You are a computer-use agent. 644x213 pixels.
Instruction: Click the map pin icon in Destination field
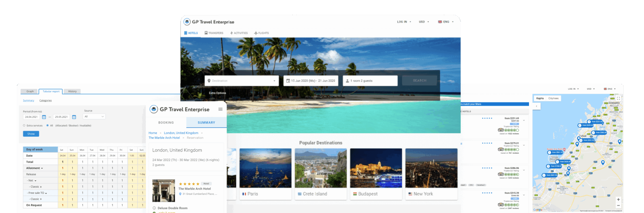click(209, 81)
